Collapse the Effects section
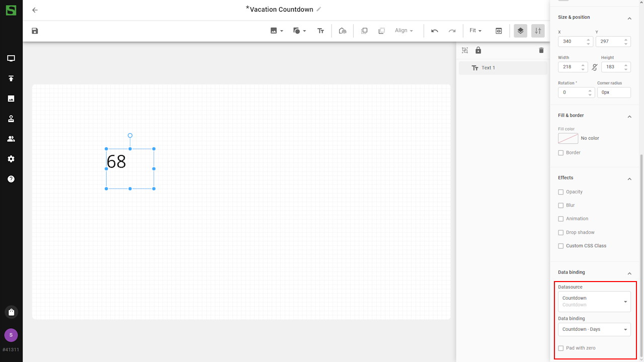The image size is (644, 362). coord(629,178)
